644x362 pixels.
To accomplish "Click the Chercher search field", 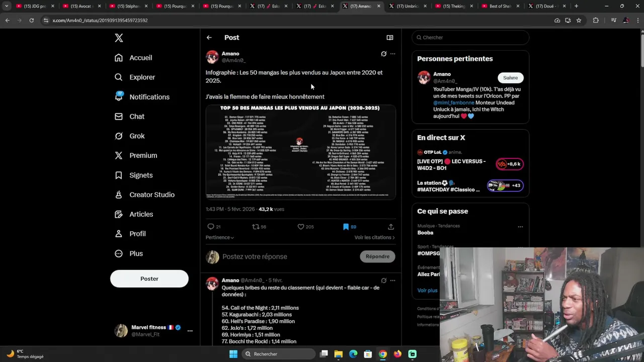I will [x=470, y=38].
